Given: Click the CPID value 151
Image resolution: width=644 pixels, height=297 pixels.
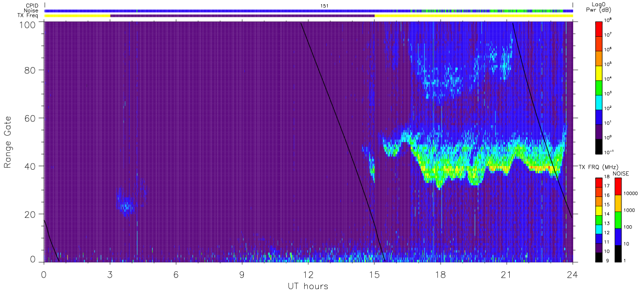Looking at the screenshot, I should tap(324, 6).
